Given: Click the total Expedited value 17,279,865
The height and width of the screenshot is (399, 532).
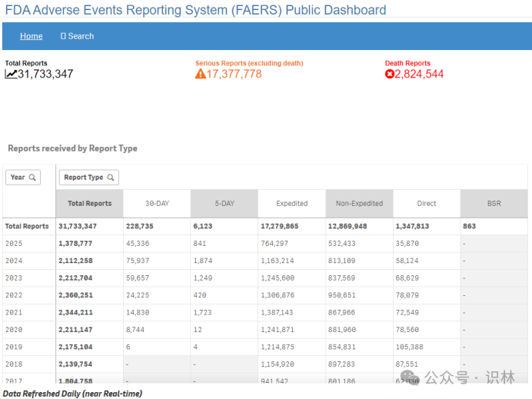Looking at the screenshot, I should (x=280, y=226).
